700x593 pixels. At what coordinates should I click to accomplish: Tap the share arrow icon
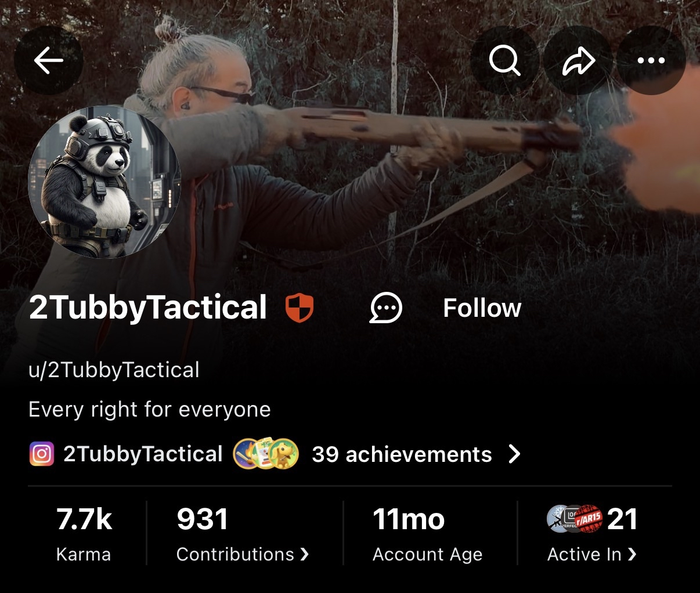pos(578,60)
